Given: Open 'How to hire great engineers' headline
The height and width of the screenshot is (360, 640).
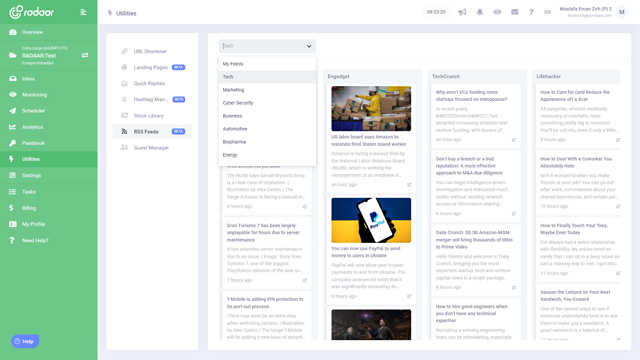Looking at the screenshot, I should tap(471, 313).
